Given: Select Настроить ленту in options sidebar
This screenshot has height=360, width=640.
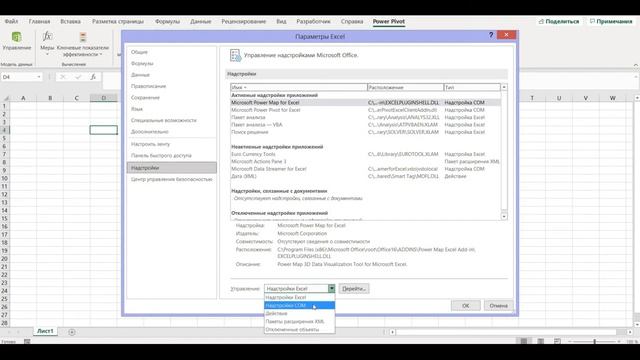Looking at the screenshot, I should [x=171, y=144].
